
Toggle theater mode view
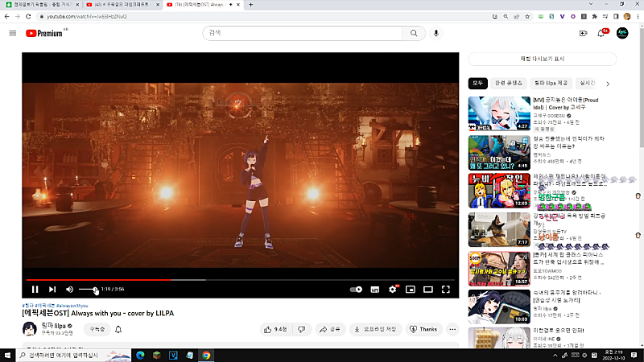(428, 290)
